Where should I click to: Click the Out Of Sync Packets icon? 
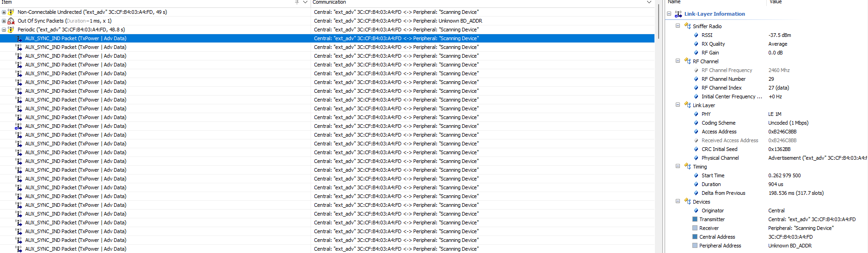pyautogui.click(x=11, y=21)
